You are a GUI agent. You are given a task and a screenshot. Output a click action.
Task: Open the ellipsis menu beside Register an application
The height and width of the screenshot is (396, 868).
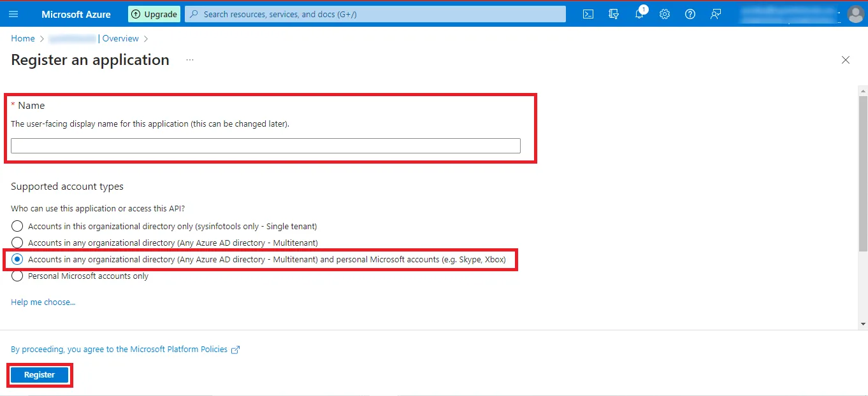coord(190,60)
